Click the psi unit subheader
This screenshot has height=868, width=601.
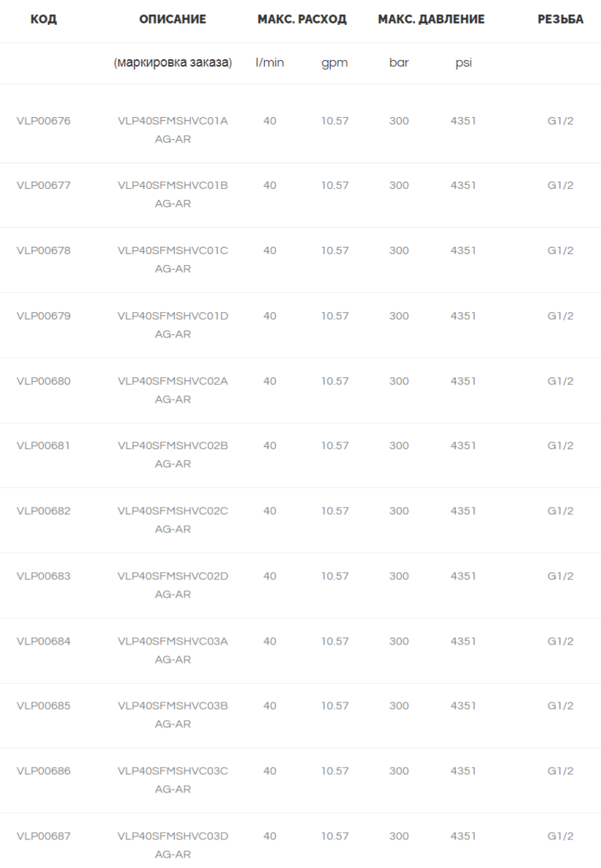point(464,63)
